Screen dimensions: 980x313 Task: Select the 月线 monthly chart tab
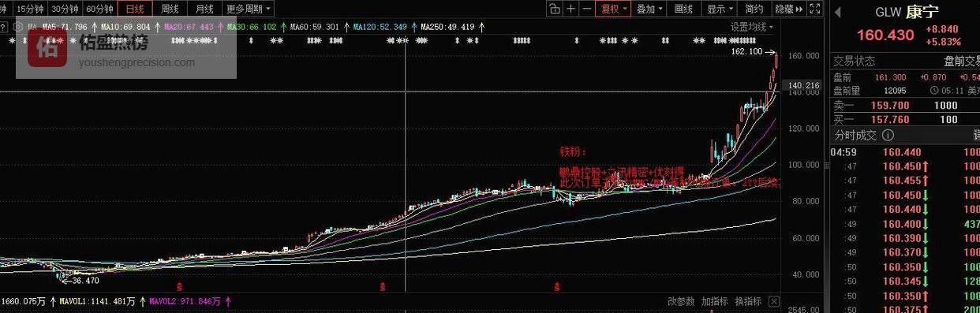click(x=204, y=9)
